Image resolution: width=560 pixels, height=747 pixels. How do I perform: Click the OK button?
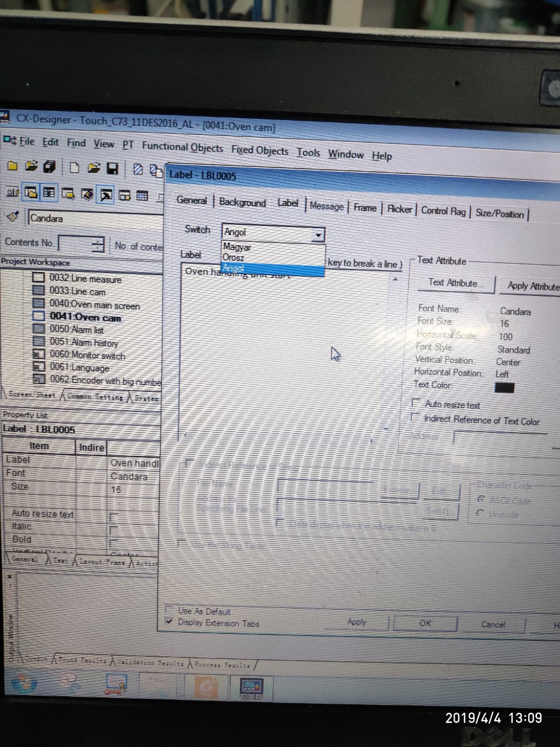click(x=425, y=623)
